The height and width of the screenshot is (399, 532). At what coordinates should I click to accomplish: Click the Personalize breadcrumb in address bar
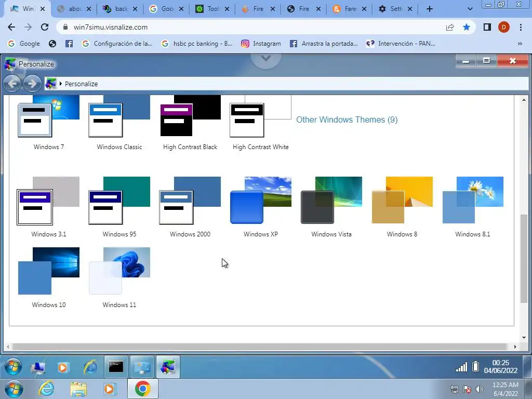click(x=81, y=84)
